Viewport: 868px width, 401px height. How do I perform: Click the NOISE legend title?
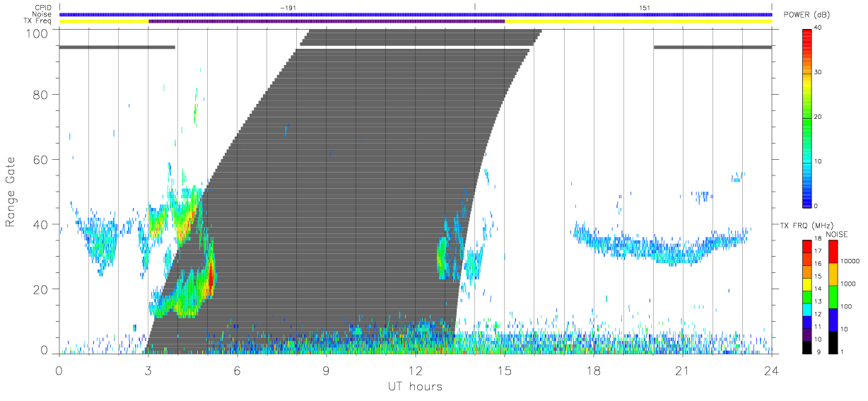pyautogui.click(x=836, y=234)
